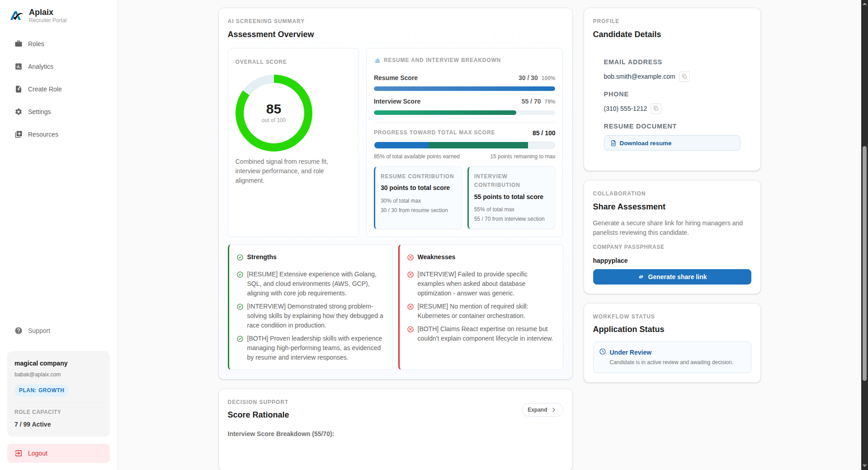Click the Aplaix logo icon
Screen dimensions: 868x470
point(17,16)
